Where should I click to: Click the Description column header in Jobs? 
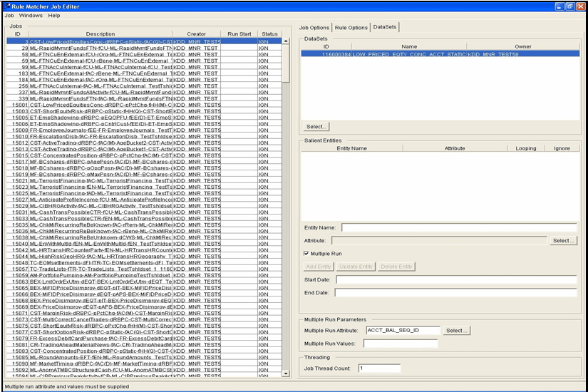click(100, 33)
